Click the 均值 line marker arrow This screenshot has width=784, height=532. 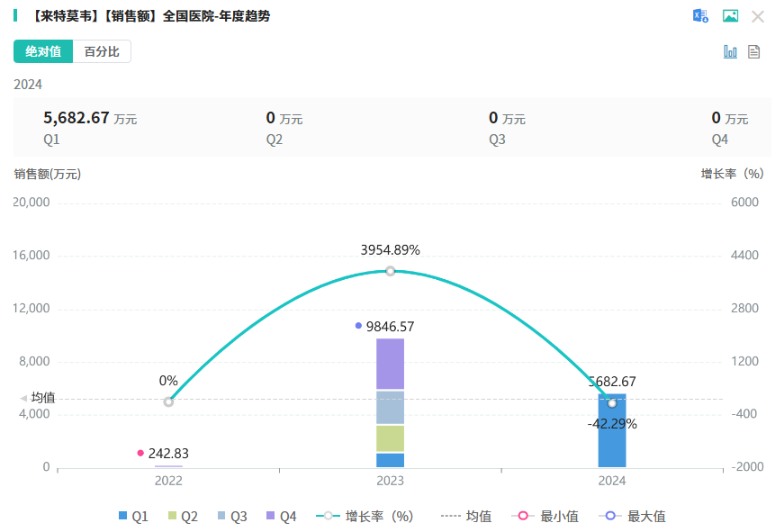point(23,398)
